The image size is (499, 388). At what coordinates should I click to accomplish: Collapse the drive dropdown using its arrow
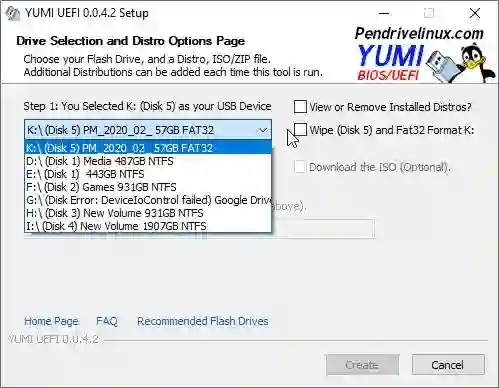[x=263, y=130]
